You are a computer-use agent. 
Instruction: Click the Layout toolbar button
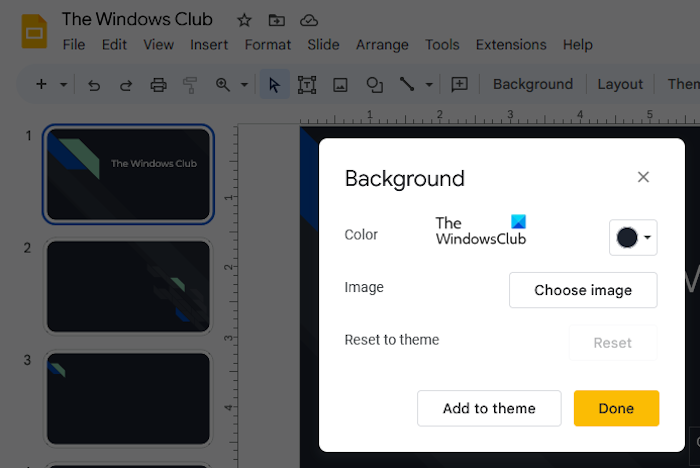[x=620, y=84]
